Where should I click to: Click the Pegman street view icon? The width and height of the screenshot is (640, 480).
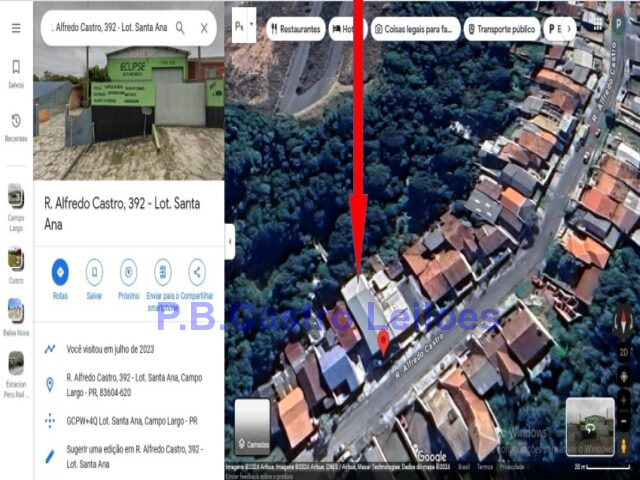(624, 446)
